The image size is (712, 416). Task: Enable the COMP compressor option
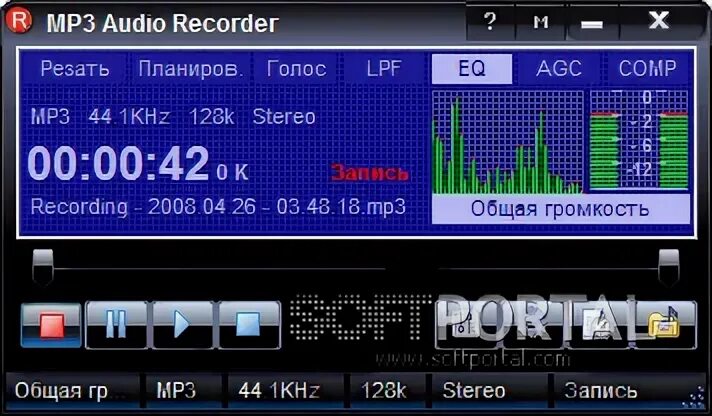[x=647, y=69]
